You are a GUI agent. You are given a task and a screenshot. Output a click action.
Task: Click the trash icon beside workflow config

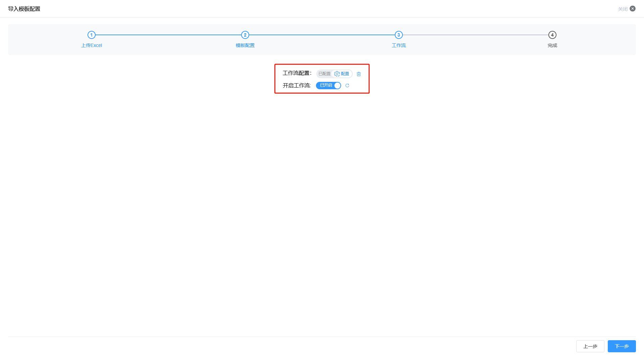tap(359, 74)
